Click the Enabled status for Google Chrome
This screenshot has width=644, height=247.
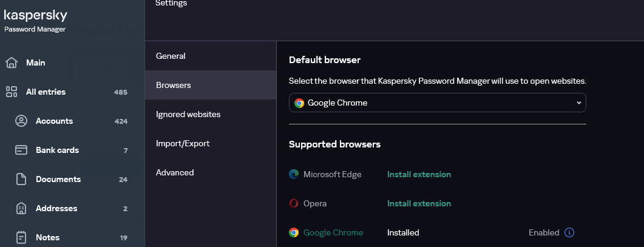543,232
